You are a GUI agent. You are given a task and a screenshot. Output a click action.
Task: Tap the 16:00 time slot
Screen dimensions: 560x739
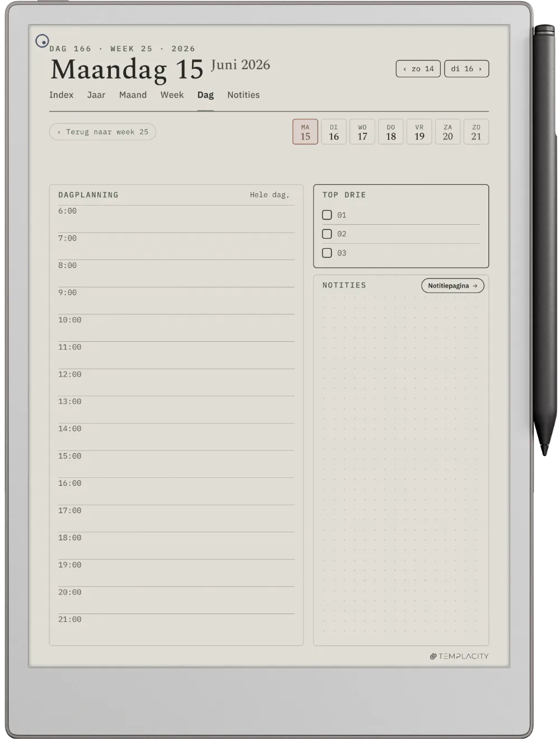176,491
